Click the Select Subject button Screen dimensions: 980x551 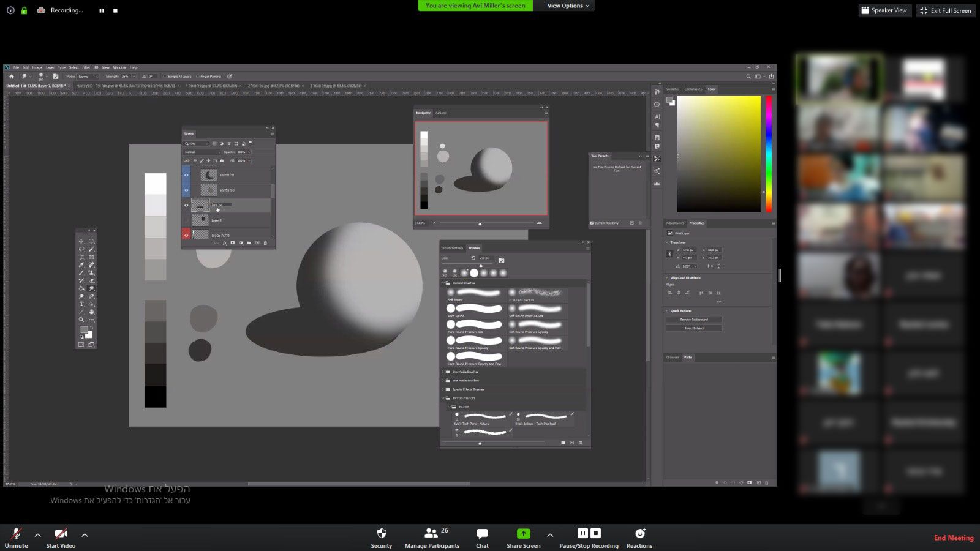(694, 328)
